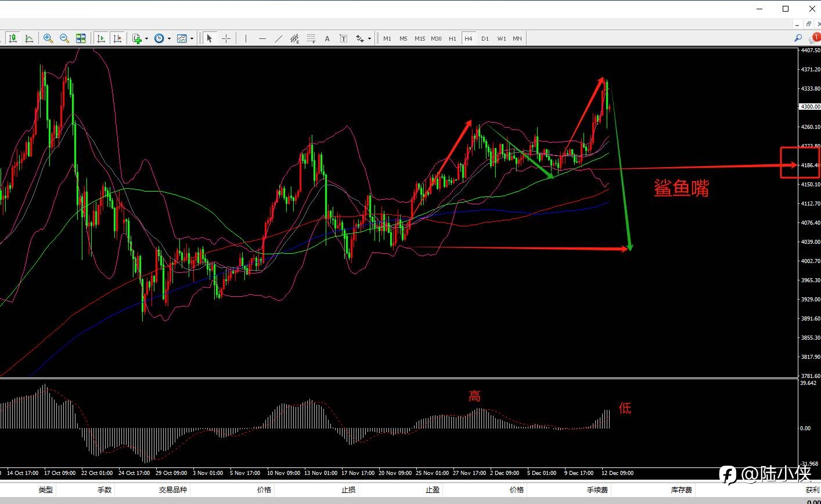The image size is (821, 504).
Task: Select the trendline drawing tool
Action: tap(279, 38)
